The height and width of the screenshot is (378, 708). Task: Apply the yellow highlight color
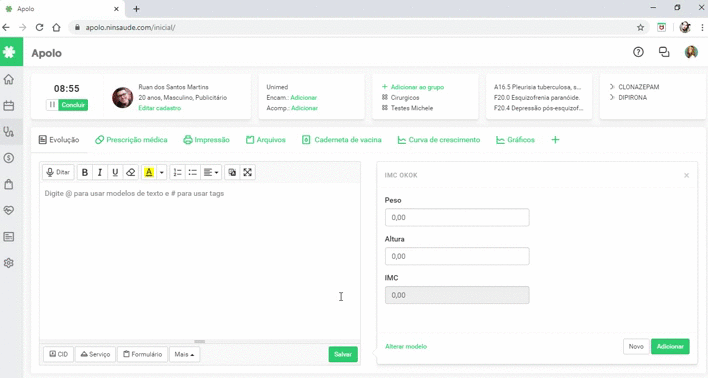(x=149, y=173)
